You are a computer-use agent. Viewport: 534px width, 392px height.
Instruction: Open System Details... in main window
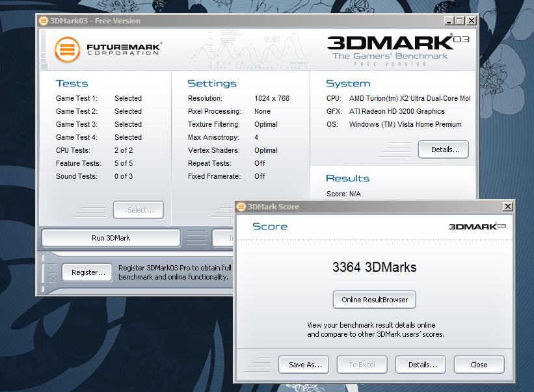(444, 150)
